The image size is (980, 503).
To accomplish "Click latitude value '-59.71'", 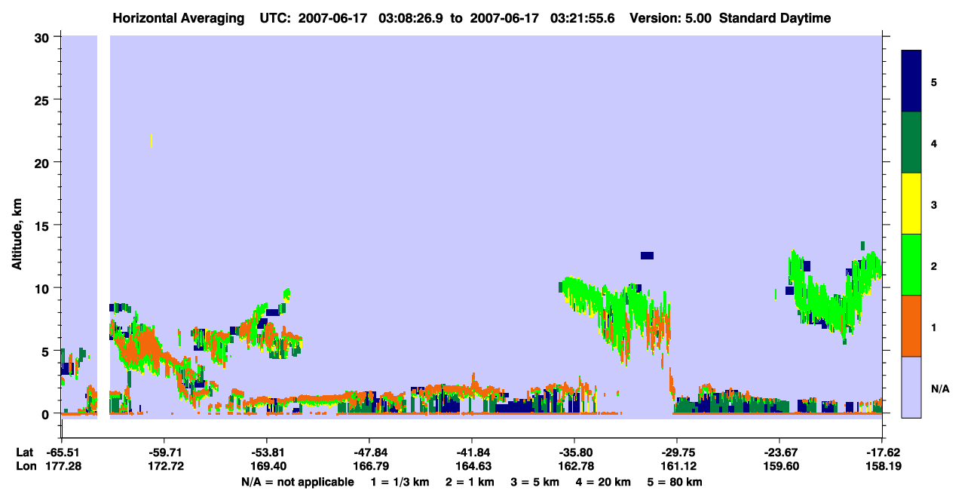I will point(164,452).
